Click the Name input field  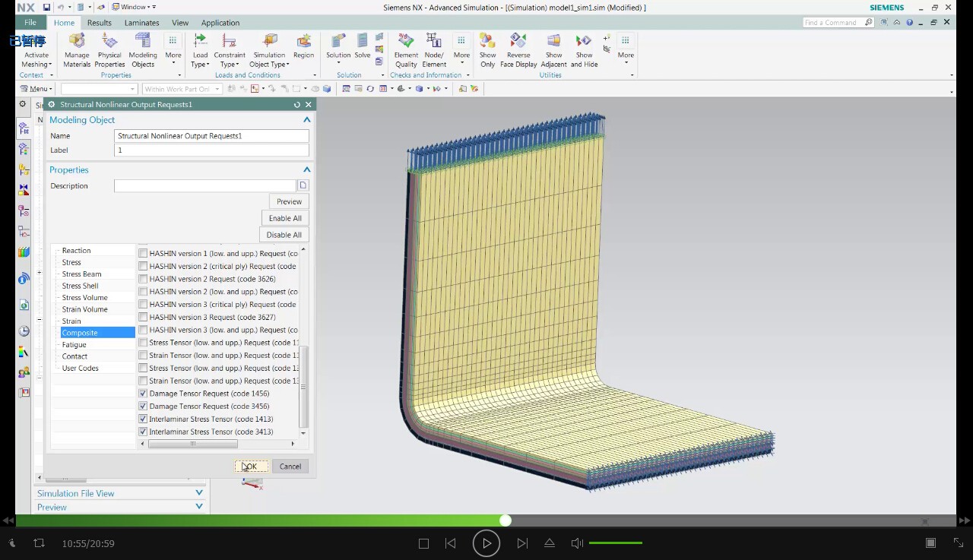(211, 136)
